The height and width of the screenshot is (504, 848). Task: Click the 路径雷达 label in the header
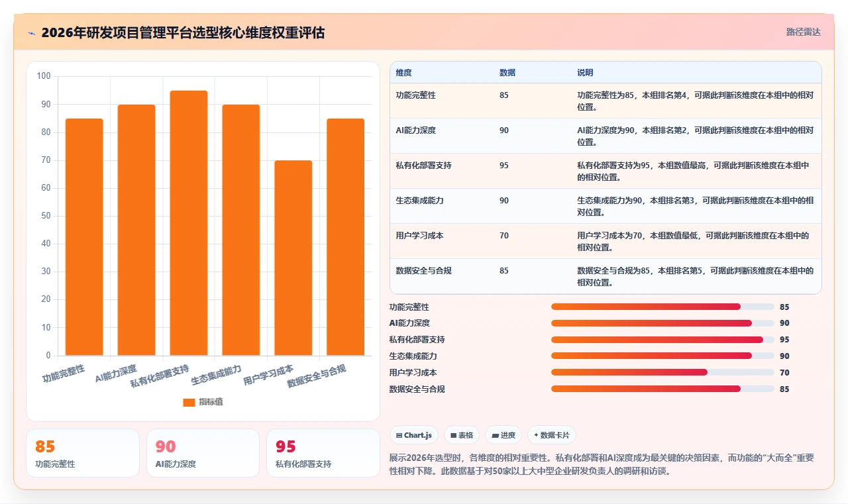click(x=803, y=32)
